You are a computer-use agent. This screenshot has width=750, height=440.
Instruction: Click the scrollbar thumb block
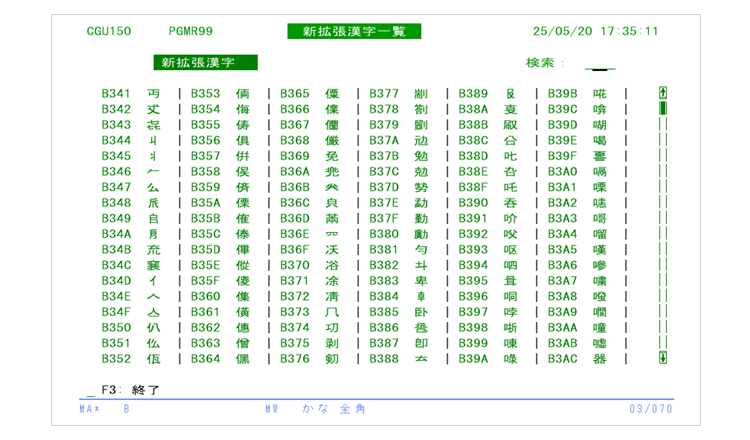click(x=662, y=108)
